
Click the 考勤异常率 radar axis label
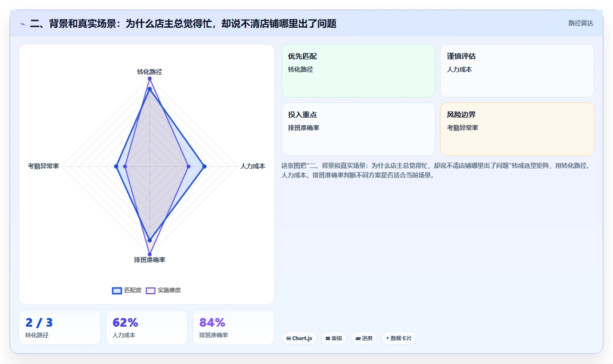44,166
